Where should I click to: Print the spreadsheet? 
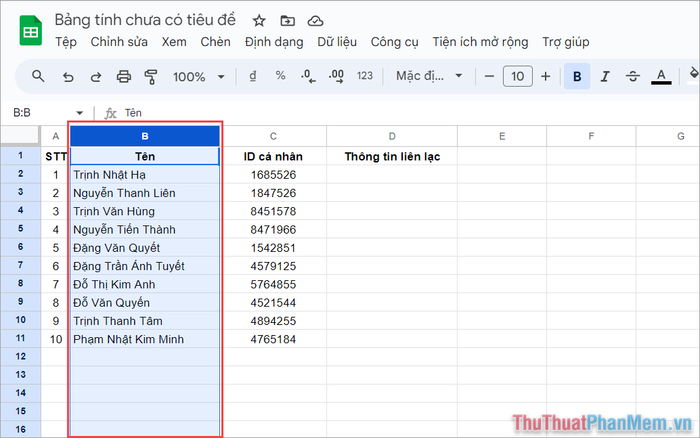pos(124,77)
